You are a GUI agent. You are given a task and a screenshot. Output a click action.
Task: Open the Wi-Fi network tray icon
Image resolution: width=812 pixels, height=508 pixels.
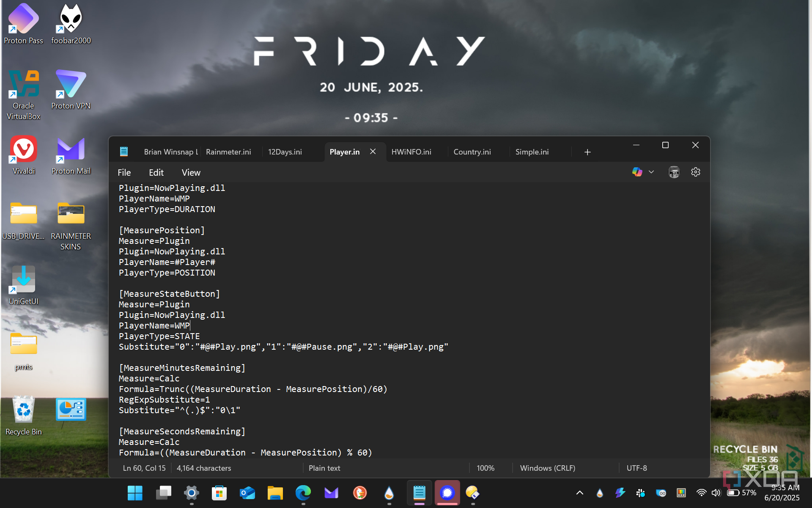click(701, 493)
